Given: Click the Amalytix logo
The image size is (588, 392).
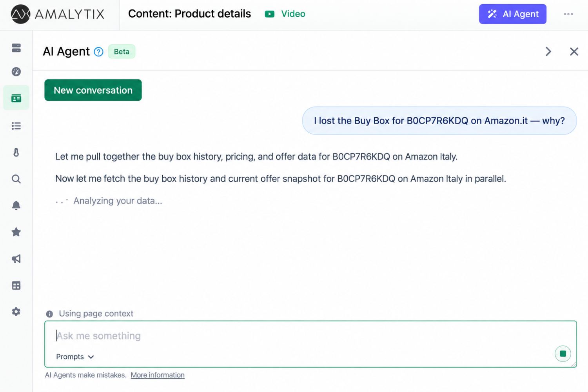Looking at the screenshot, I should (x=58, y=15).
